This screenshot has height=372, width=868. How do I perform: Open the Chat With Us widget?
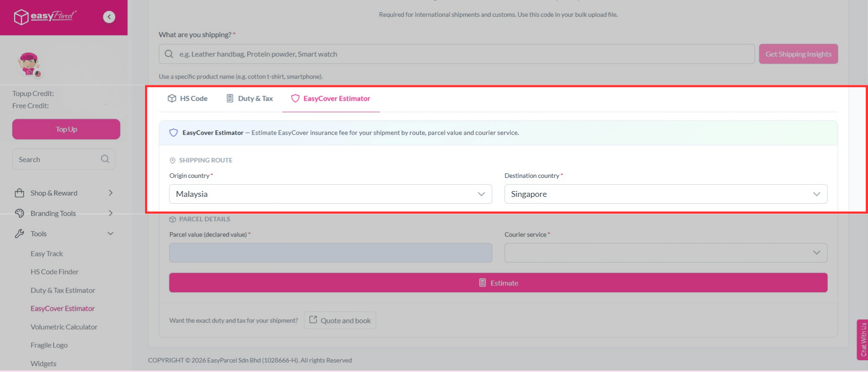862,340
